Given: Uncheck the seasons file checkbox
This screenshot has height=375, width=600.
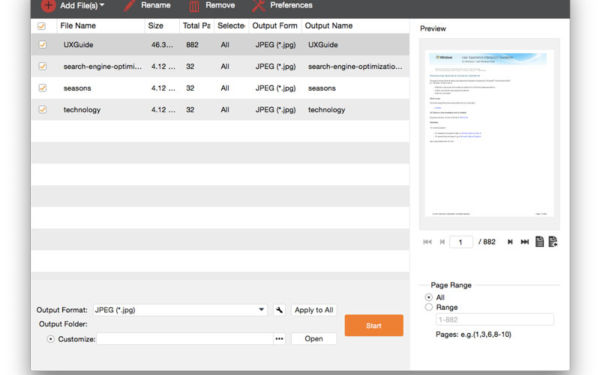Looking at the screenshot, I should [42, 88].
